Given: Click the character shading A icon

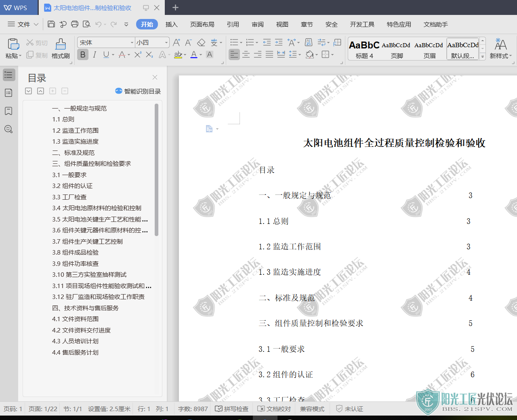Looking at the screenshot, I should tap(210, 54).
